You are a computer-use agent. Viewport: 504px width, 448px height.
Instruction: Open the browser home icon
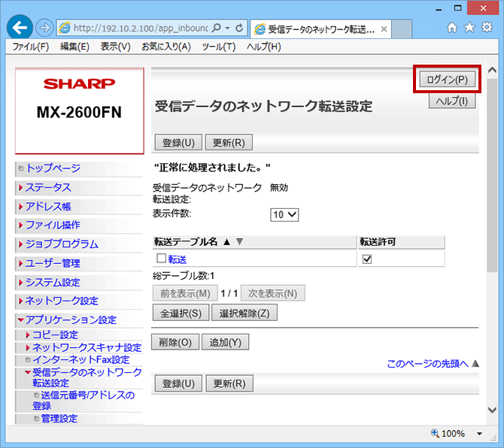452,28
